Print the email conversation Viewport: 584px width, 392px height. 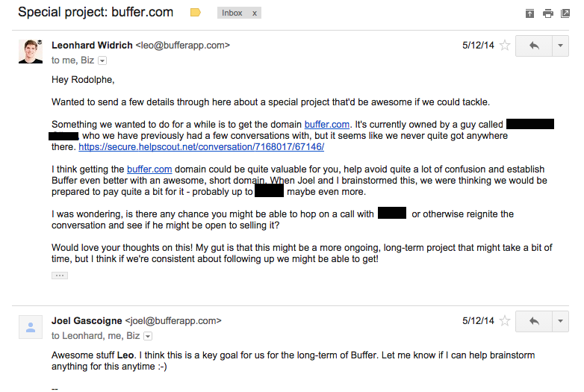pos(548,13)
